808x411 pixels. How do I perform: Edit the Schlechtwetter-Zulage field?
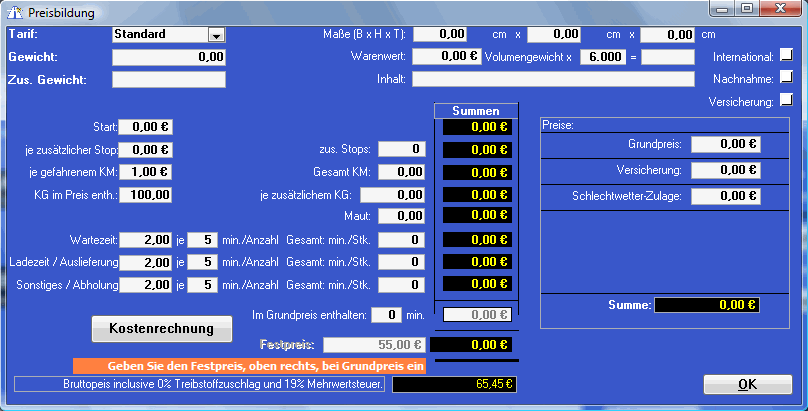click(725, 196)
